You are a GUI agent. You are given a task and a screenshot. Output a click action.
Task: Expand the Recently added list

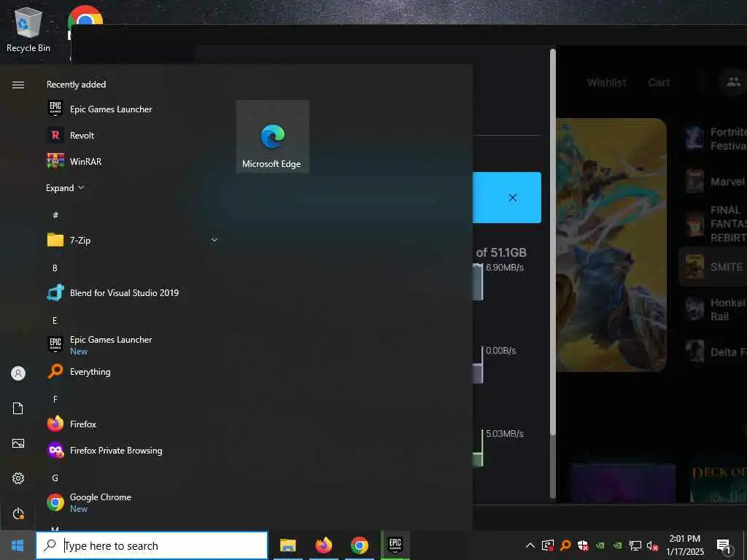65,187
